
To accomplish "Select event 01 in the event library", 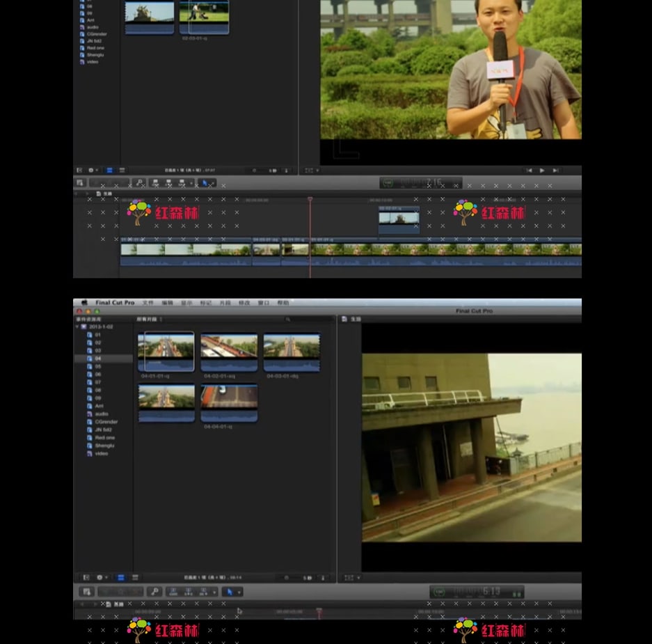I will tap(97, 334).
